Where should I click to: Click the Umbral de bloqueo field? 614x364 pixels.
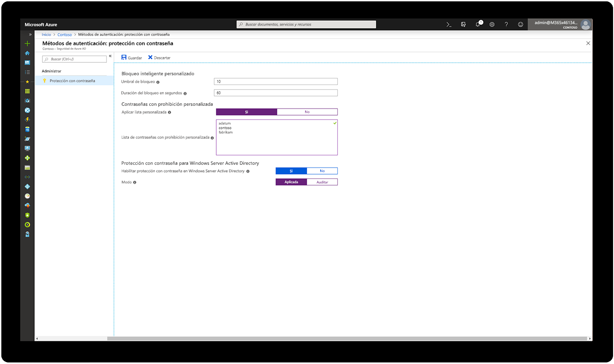pos(276,82)
